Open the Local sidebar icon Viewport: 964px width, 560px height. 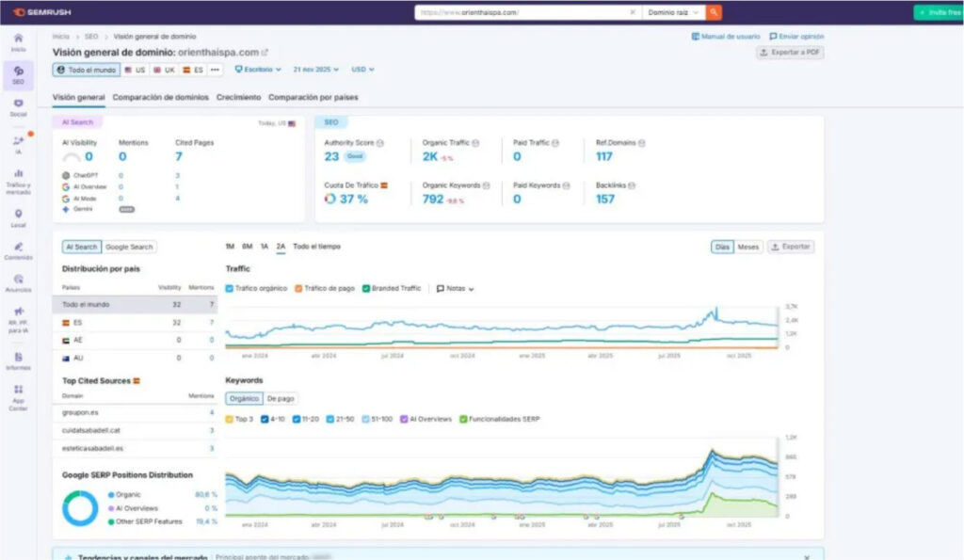pos(18,216)
